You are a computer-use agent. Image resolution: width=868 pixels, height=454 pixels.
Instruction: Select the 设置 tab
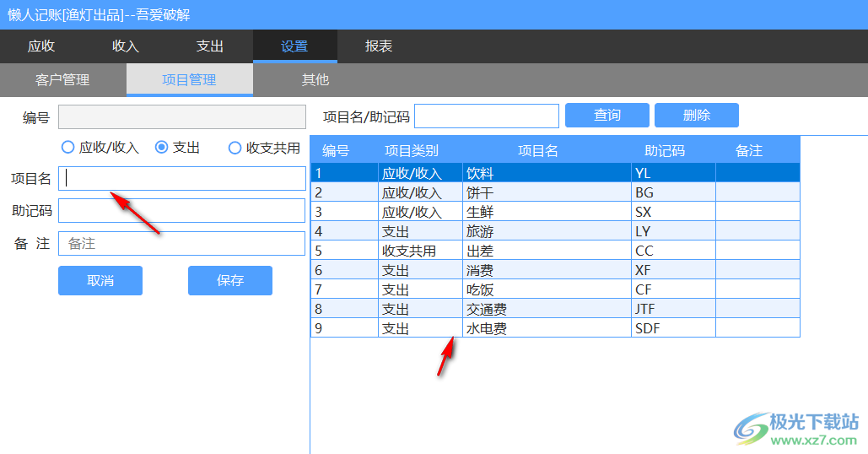coord(294,46)
